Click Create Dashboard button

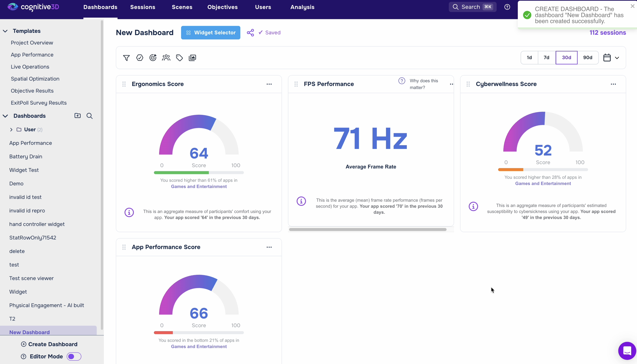pyautogui.click(x=49, y=344)
